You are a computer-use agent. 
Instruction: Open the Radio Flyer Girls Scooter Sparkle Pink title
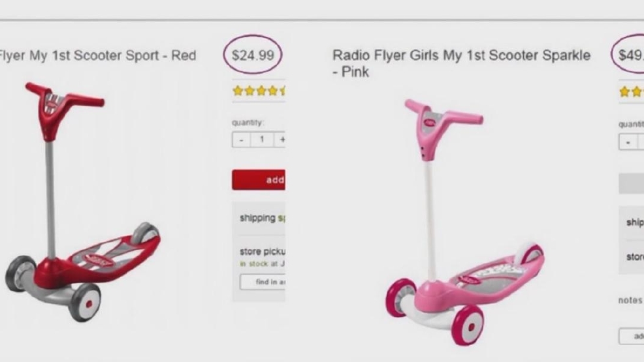click(x=461, y=63)
